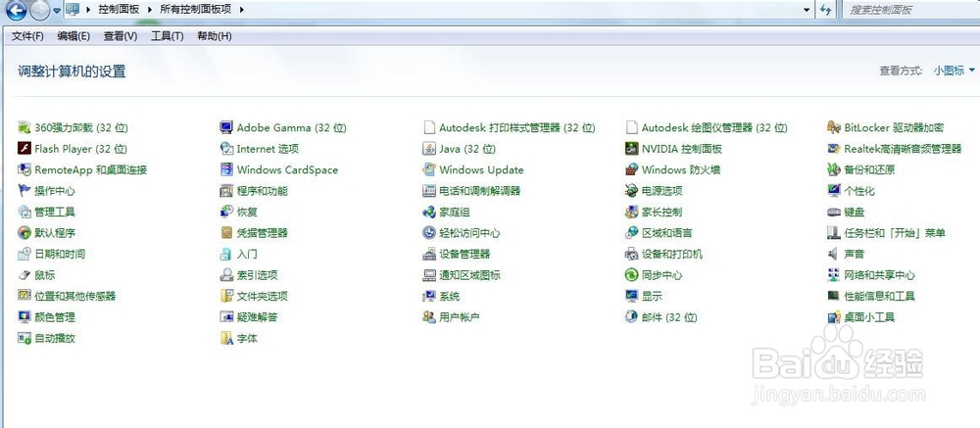This screenshot has height=428, width=980.
Task: Open the 管理工具 link
Action: pyautogui.click(x=55, y=212)
